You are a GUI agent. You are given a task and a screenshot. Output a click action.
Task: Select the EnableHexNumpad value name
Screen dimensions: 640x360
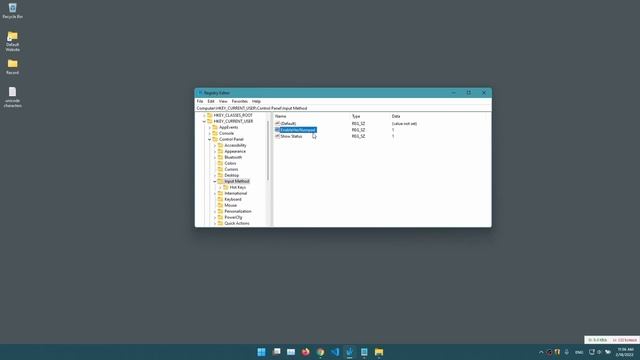coord(298,130)
